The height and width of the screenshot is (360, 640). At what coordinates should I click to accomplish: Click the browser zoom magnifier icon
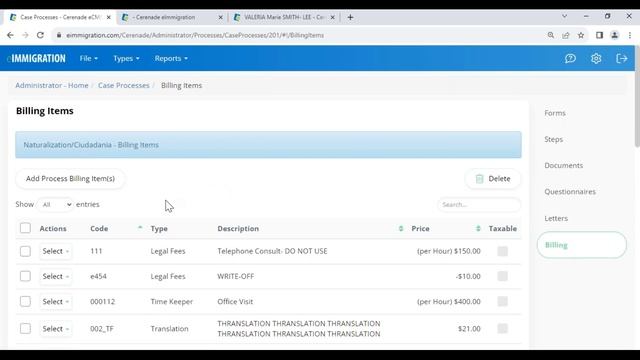tap(551, 35)
